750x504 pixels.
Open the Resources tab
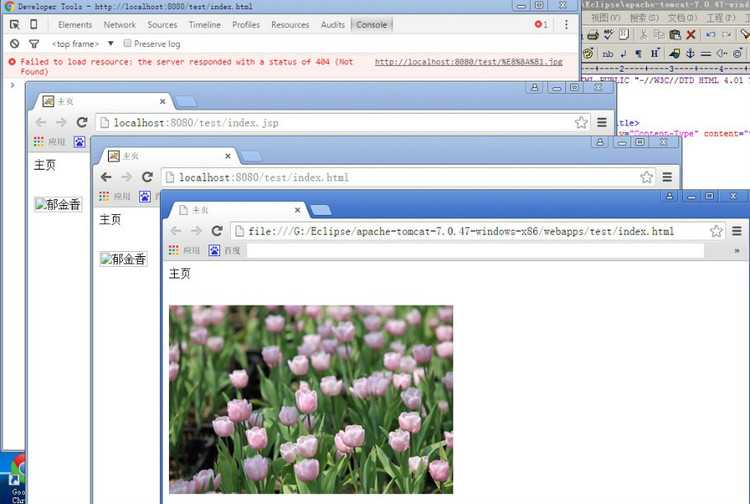pos(290,24)
